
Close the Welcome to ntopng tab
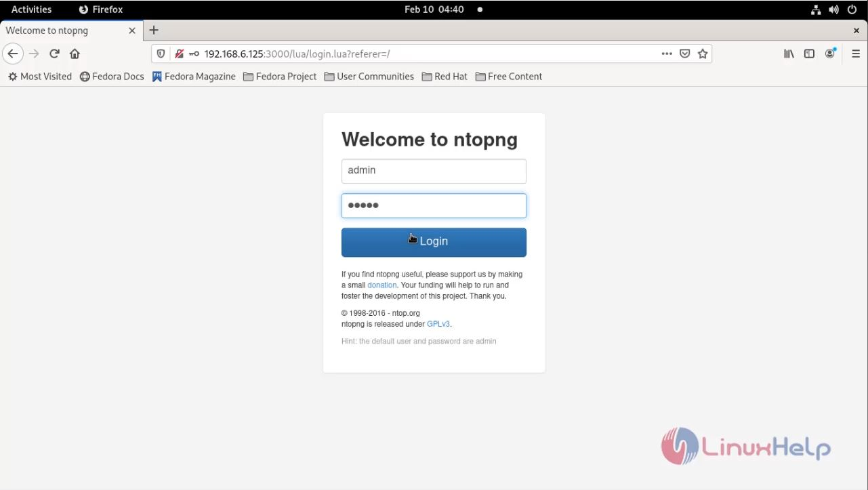(x=132, y=30)
